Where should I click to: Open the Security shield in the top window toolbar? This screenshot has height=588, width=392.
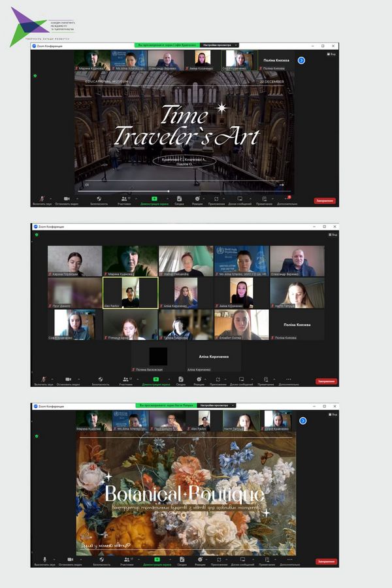99,198
